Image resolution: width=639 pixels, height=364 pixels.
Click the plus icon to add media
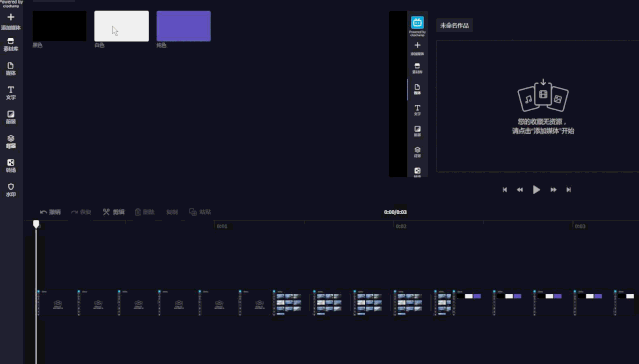click(11, 17)
